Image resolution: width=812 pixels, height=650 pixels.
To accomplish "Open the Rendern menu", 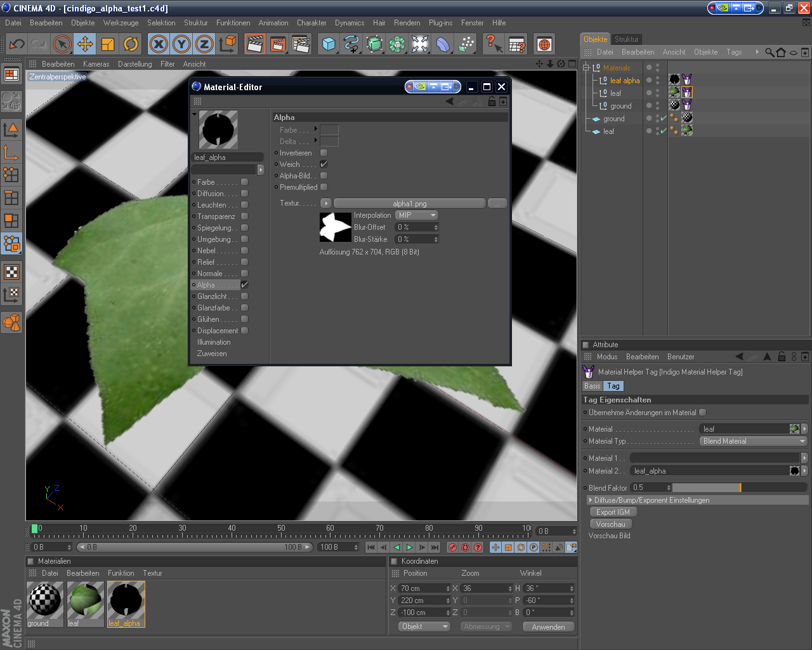I will (x=407, y=23).
